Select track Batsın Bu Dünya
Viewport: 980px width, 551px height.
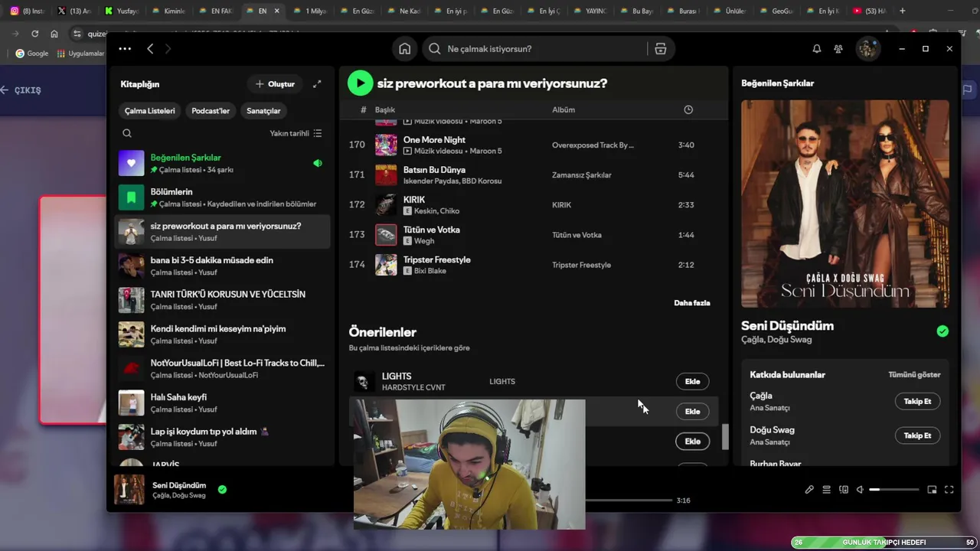click(x=534, y=174)
